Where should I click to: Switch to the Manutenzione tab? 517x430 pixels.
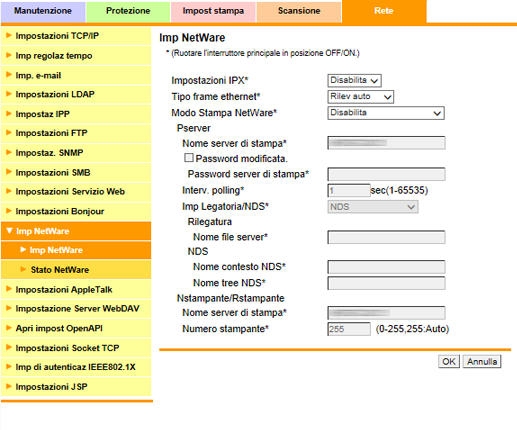point(43,11)
